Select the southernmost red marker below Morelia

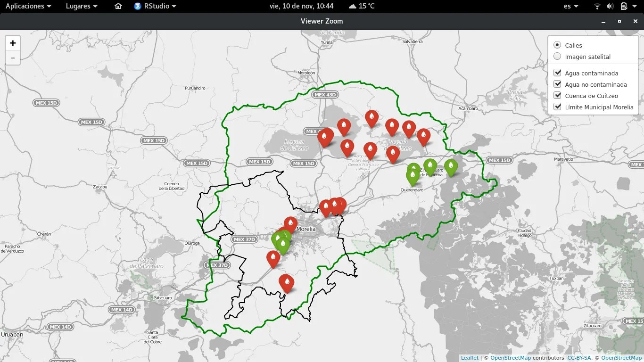[x=286, y=284]
